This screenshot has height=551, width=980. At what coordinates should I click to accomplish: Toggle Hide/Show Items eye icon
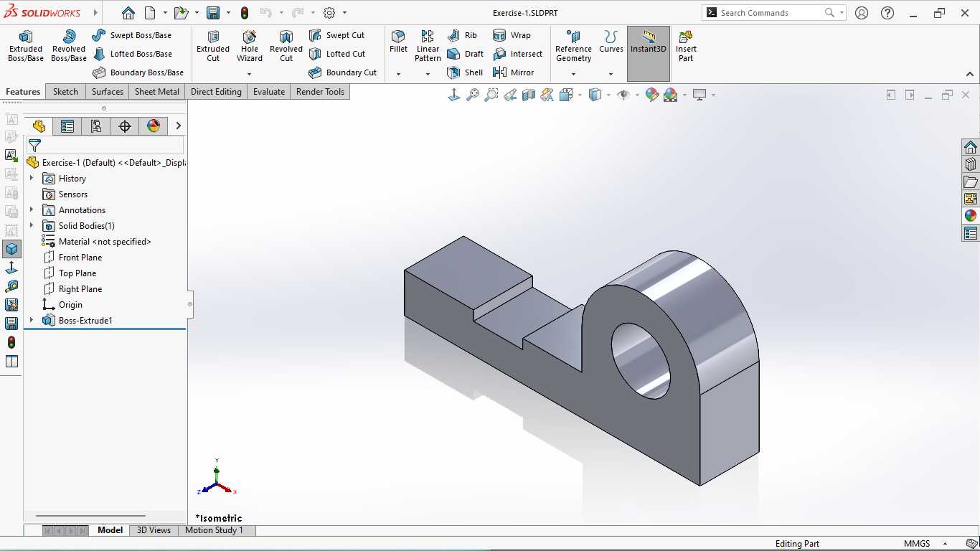(623, 95)
